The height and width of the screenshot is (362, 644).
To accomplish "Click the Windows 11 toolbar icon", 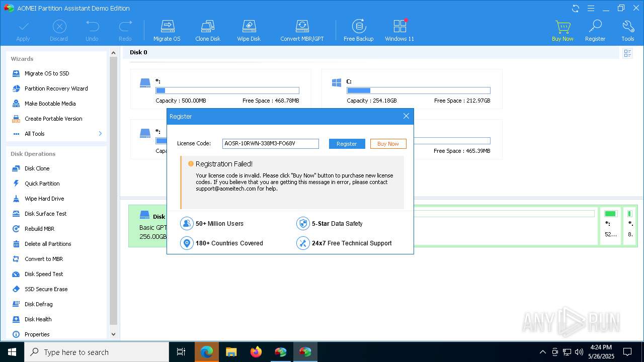I will [399, 31].
